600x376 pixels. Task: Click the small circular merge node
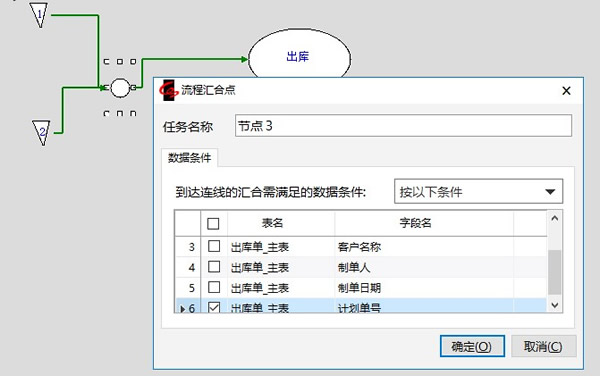(x=120, y=88)
